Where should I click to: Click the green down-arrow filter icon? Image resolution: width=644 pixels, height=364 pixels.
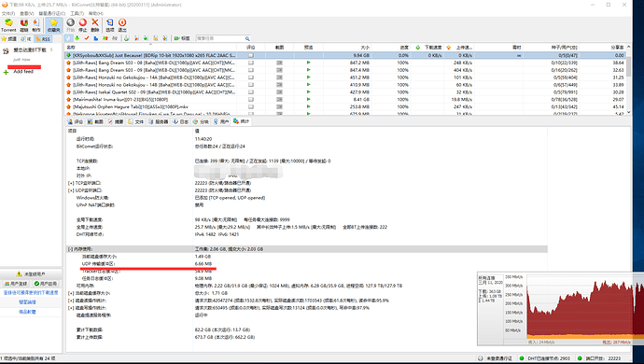coord(77,38)
